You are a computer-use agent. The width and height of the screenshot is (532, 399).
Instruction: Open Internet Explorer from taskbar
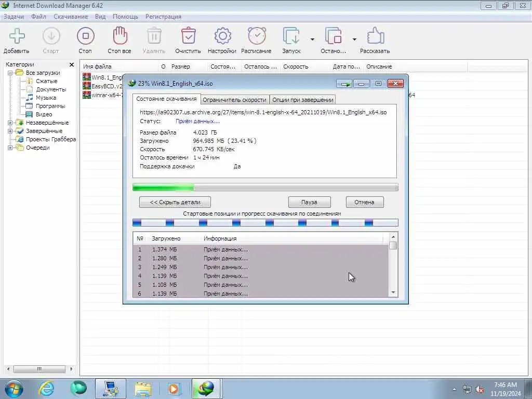[x=46, y=389]
